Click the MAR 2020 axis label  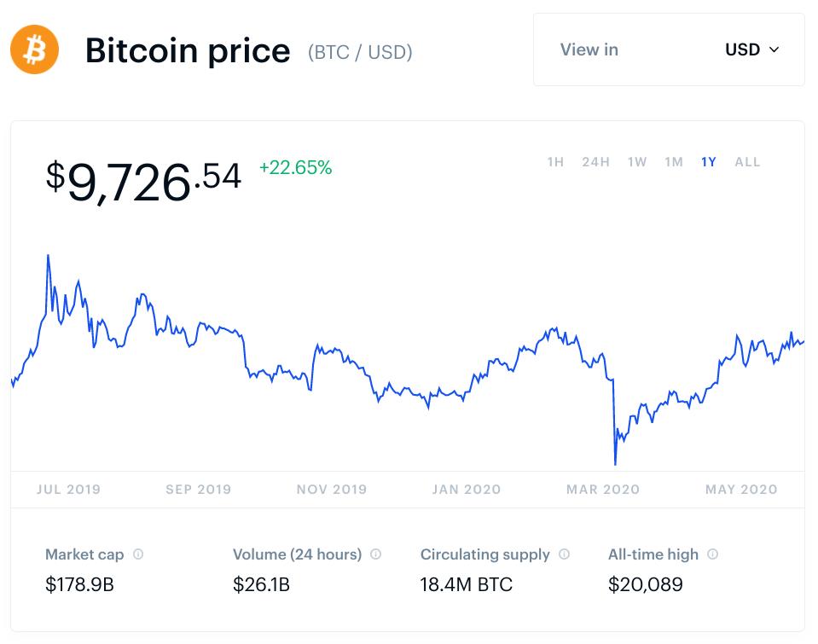602,490
